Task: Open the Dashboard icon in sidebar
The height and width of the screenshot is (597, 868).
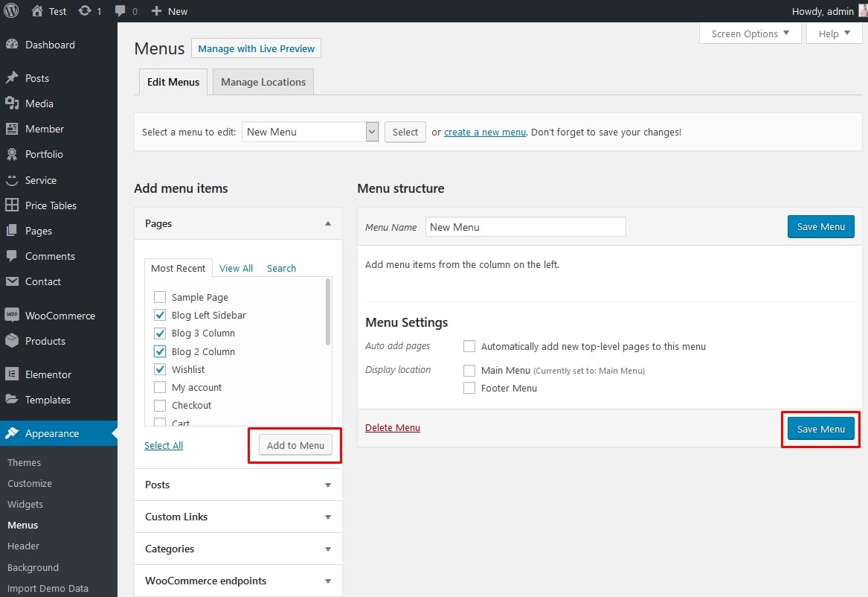Action: tap(12, 45)
